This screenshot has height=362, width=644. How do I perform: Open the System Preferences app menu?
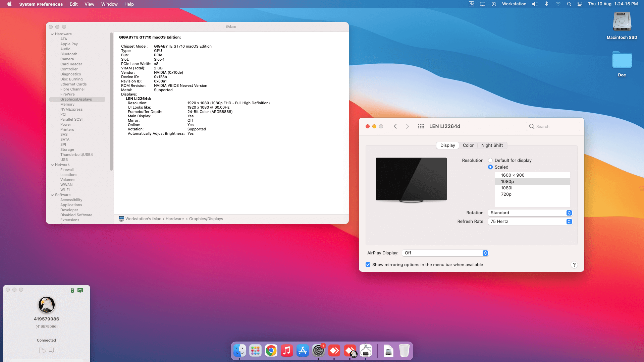tap(41, 4)
